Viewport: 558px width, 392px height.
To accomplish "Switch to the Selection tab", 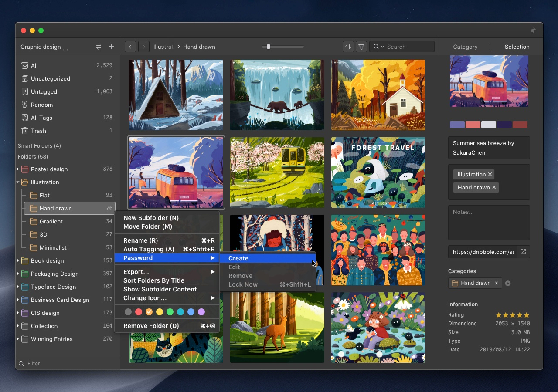I will (517, 47).
